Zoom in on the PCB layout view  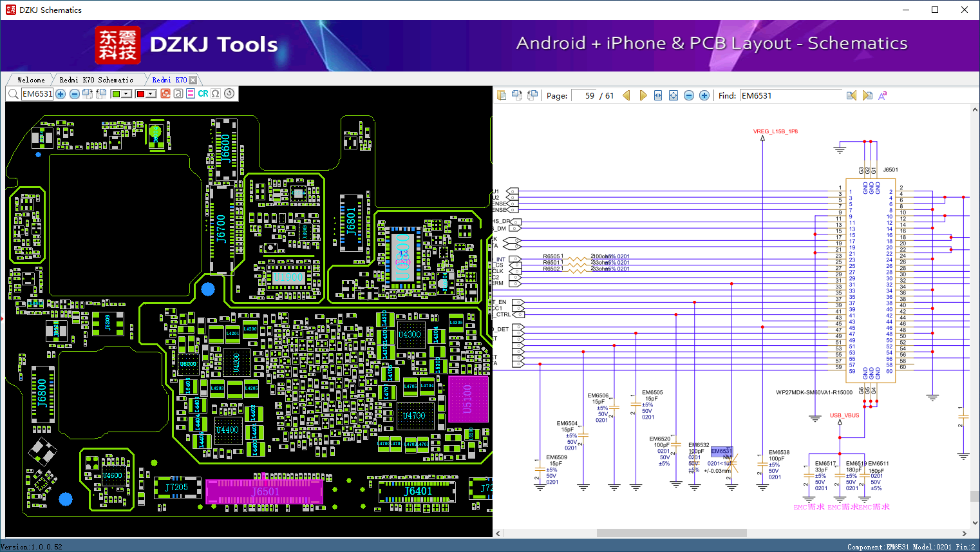point(61,94)
